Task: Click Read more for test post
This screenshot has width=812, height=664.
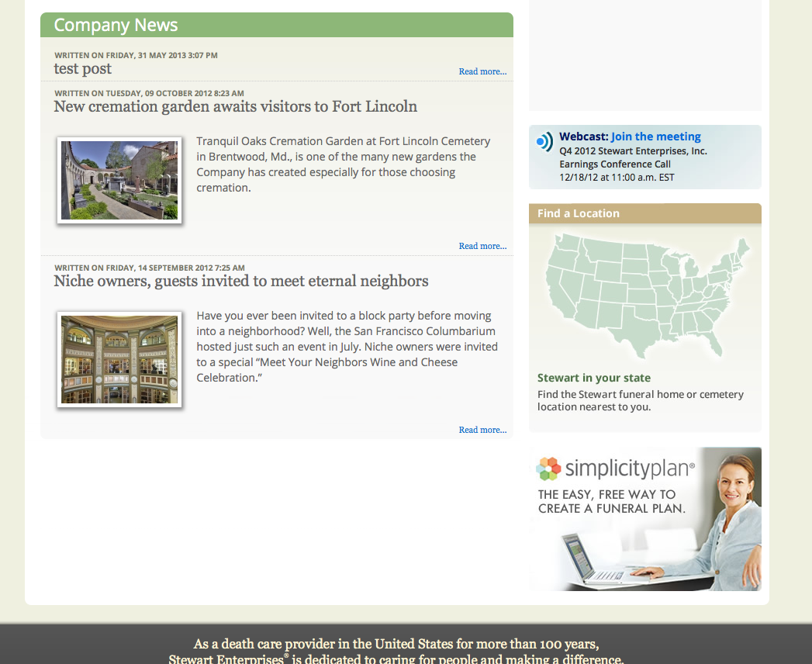Action: (x=482, y=71)
